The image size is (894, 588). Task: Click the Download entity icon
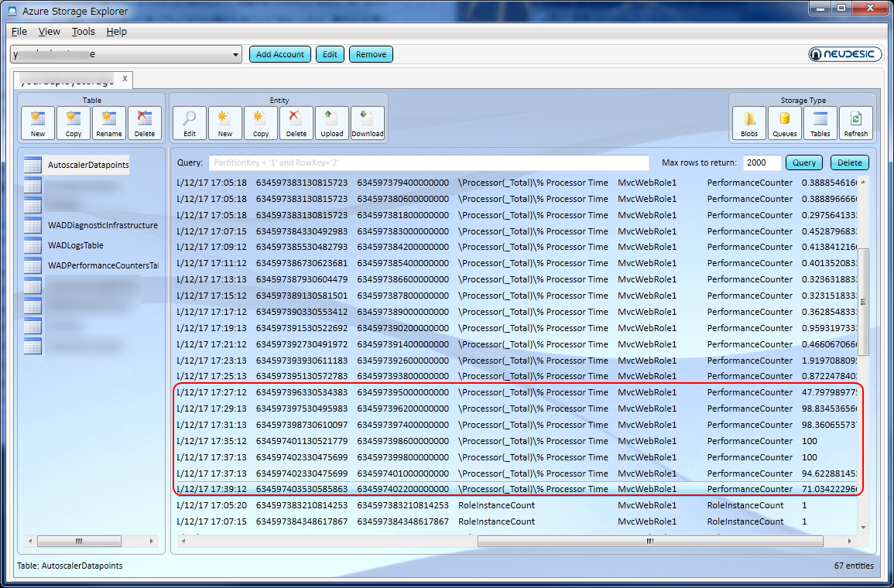point(367,123)
